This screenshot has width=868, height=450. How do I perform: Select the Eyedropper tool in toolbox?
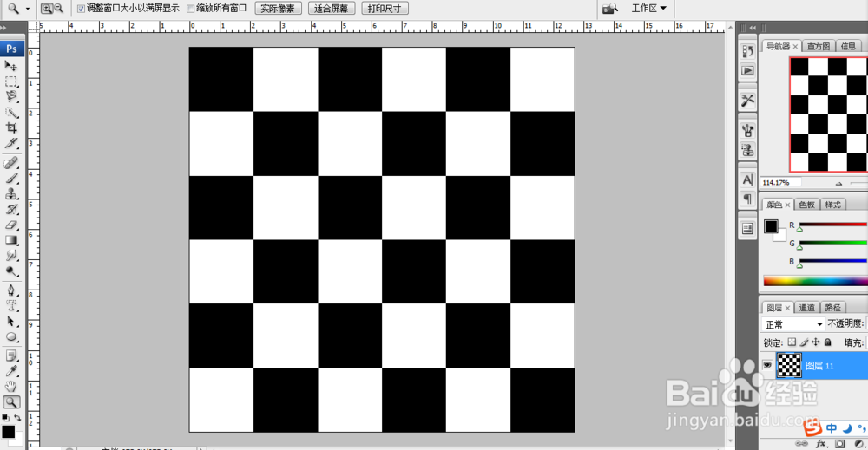tap(11, 371)
